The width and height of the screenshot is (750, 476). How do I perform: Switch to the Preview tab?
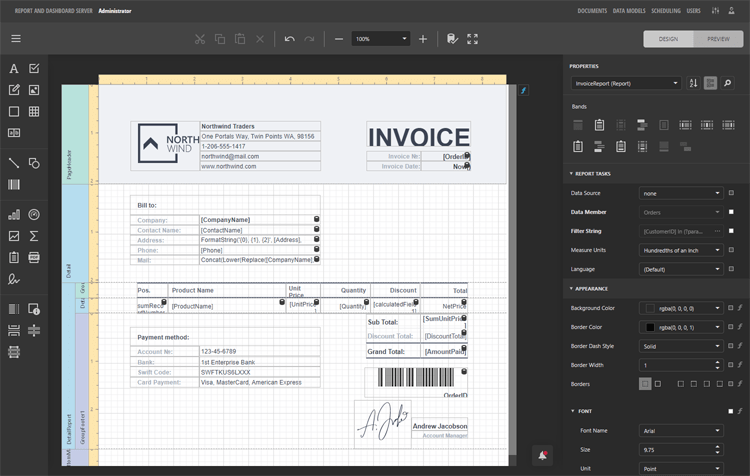pyautogui.click(x=718, y=39)
